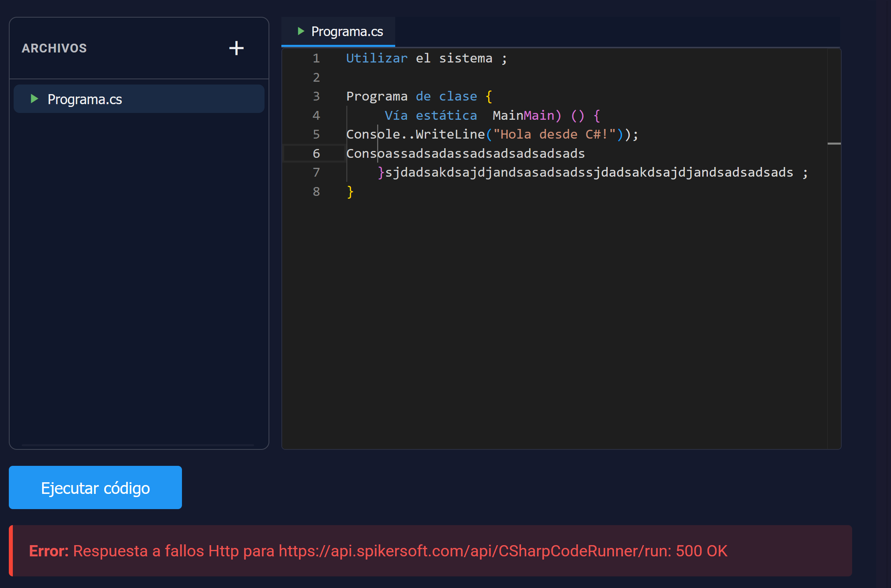
Task: Click the ARCHIVOS panel heading
Action: tap(54, 48)
